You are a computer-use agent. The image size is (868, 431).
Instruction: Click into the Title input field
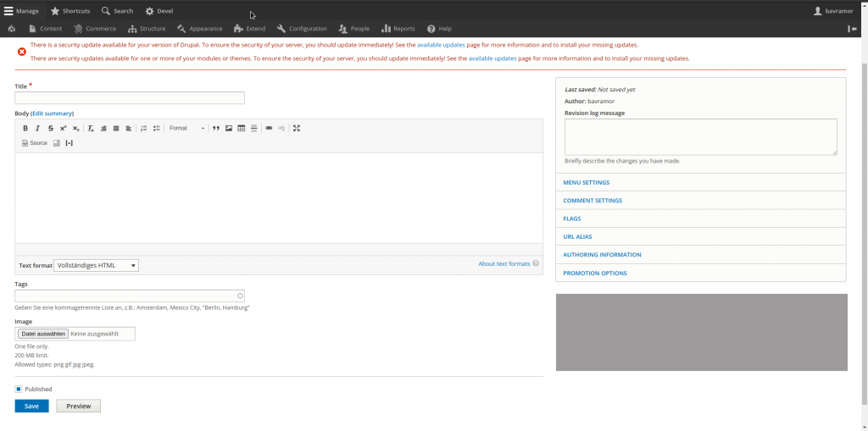130,98
